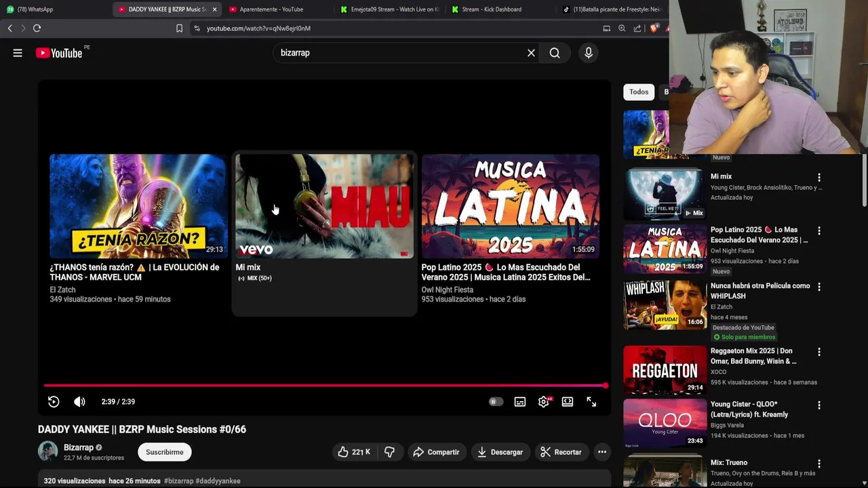
Task: Click the magnifier search button
Action: click(x=555, y=53)
